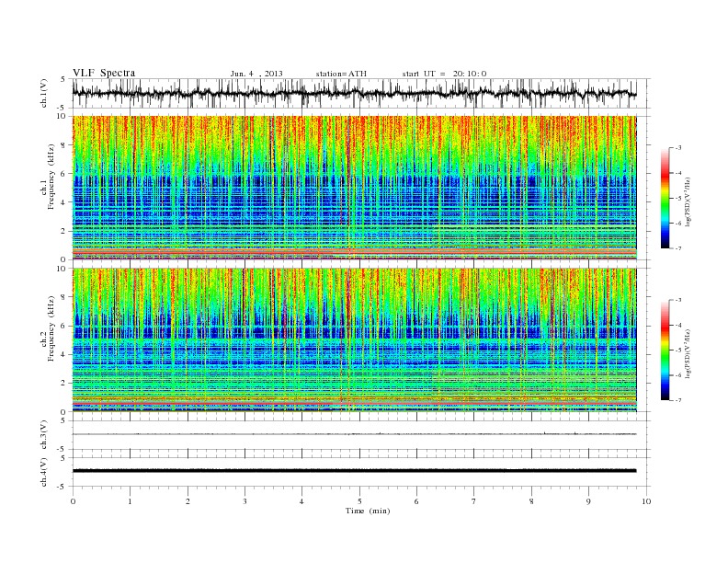Click the "-5" label on ch.1 color bar

(678, 199)
